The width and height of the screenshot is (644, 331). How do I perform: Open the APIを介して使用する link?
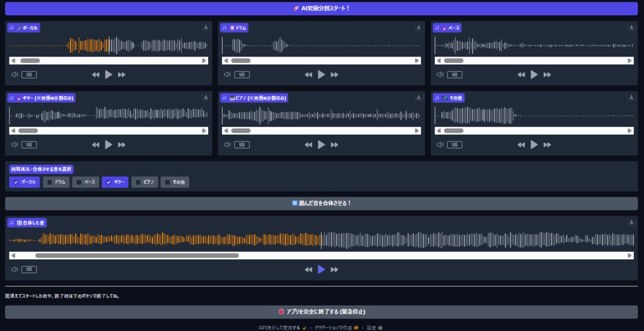point(282,328)
